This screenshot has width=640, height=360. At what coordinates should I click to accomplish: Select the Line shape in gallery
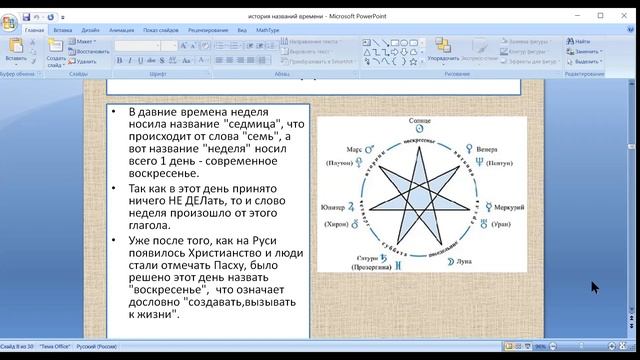376,42
